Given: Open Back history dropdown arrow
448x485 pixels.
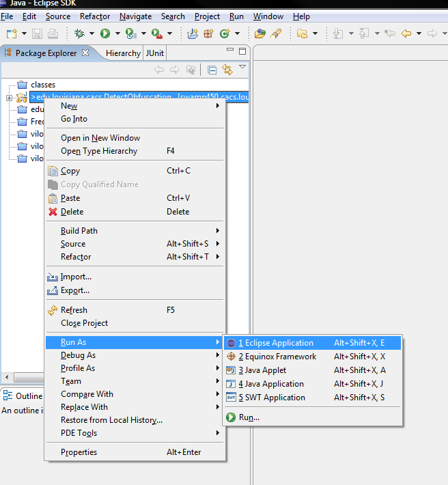Looking at the screenshot, I should [x=419, y=33].
